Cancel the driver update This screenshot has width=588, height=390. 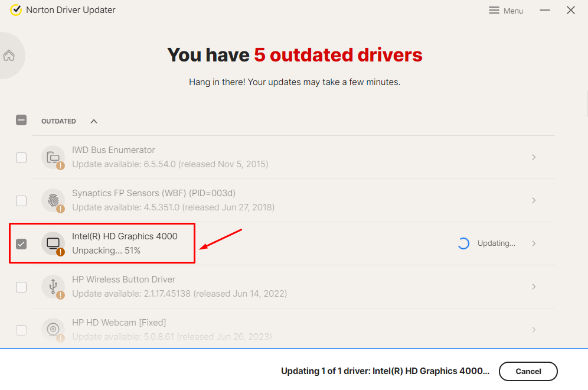pyautogui.click(x=528, y=371)
